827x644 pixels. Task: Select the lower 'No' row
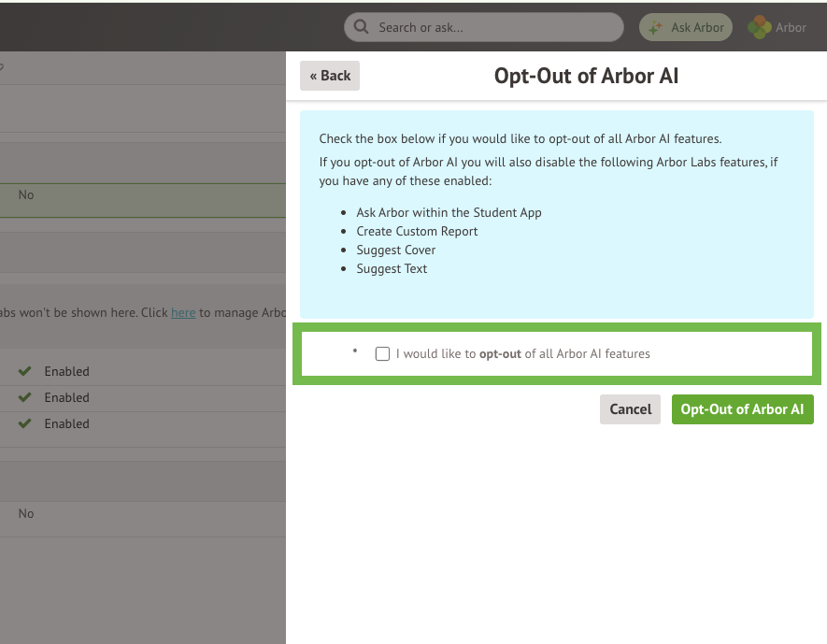tap(26, 514)
